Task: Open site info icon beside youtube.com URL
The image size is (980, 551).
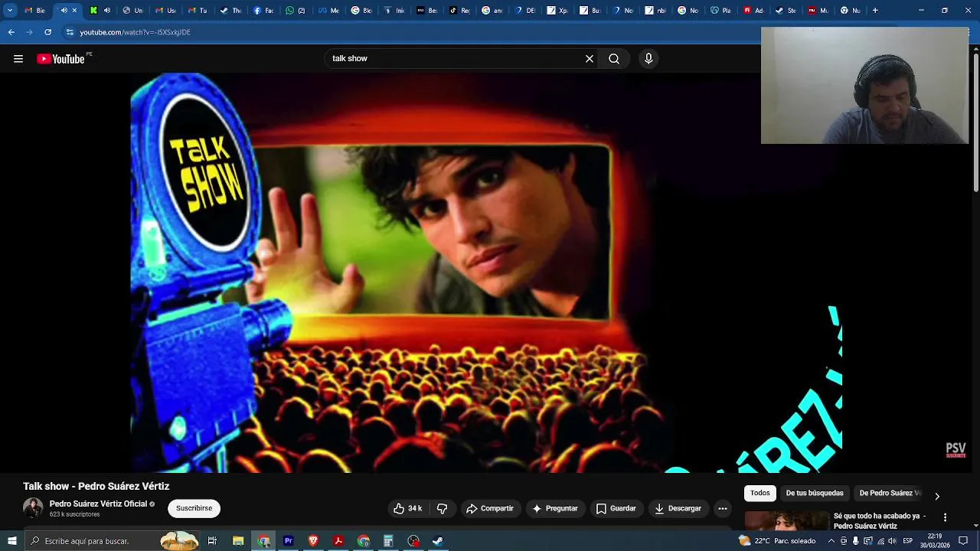Action: (70, 32)
